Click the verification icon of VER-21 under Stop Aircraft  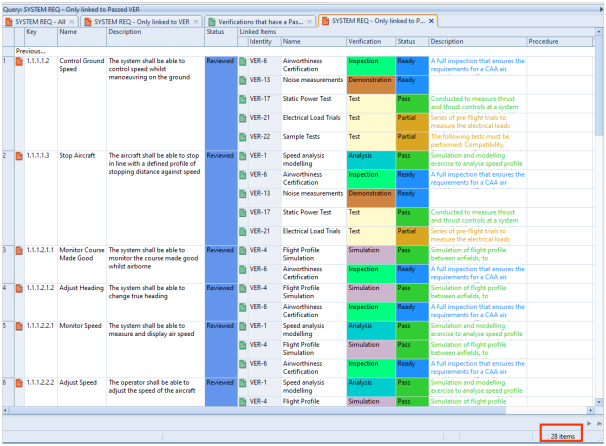(x=243, y=232)
